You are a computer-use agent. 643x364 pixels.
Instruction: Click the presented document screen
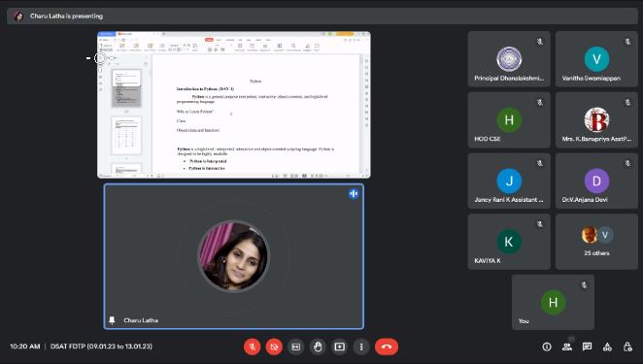point(234,105)
